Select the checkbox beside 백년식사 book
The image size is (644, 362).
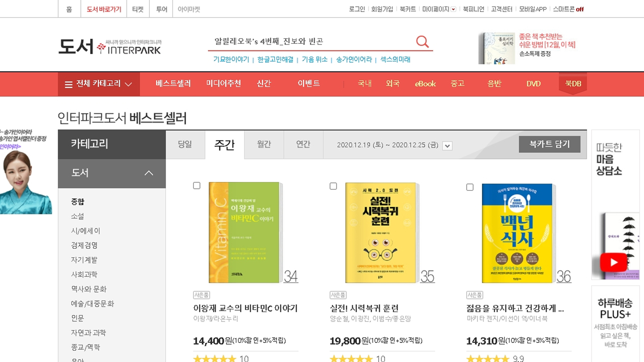(470, 187)
